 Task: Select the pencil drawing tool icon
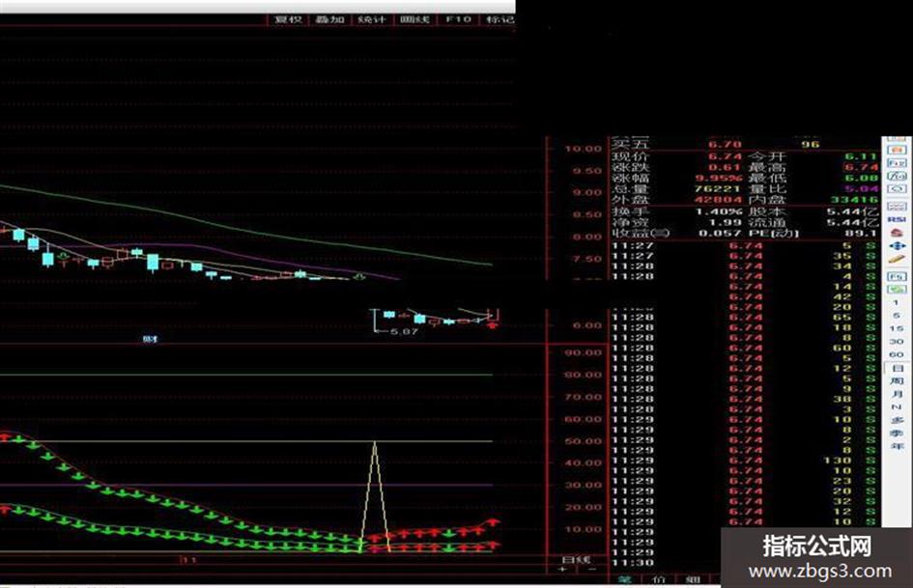(x=897, y=259)
